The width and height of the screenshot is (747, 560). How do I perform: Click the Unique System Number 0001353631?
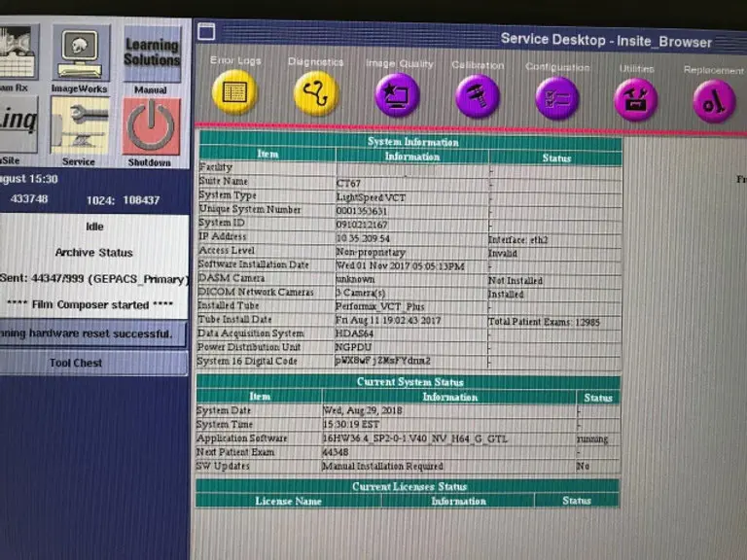coord(362,211)
